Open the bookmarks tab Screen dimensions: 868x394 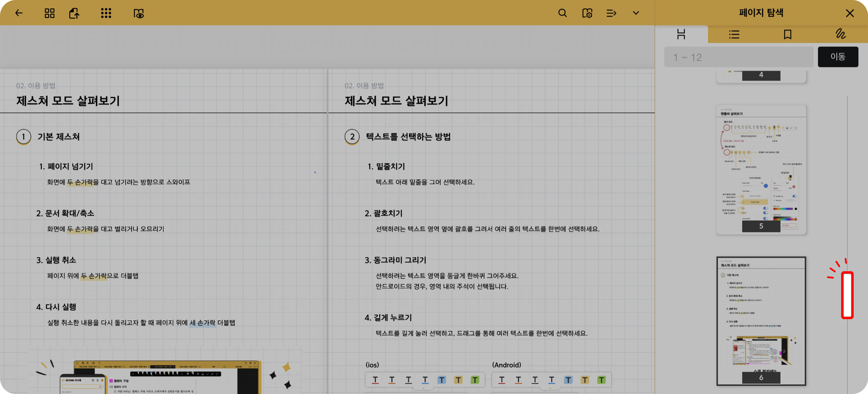pyautogui.click(x=788, y=34)
